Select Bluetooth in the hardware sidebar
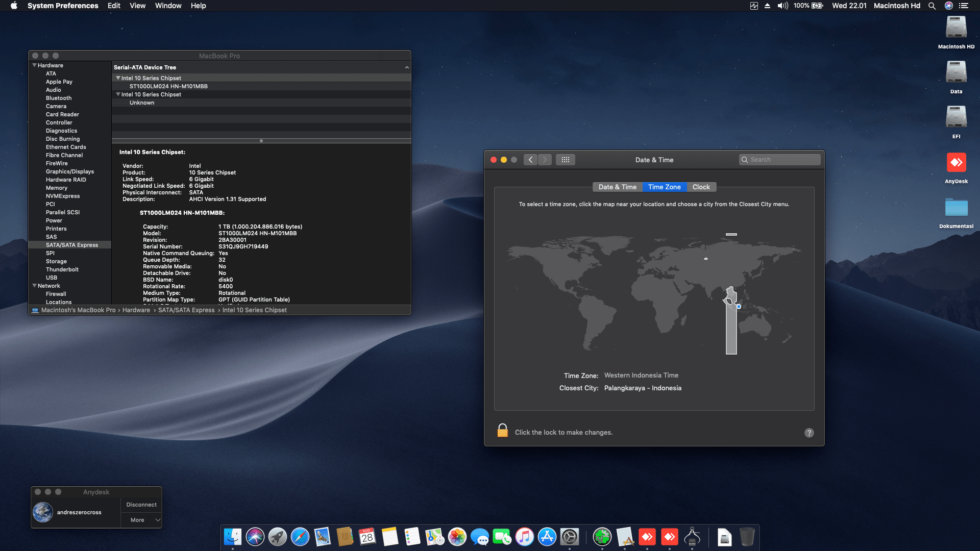980x551 pixels. click(x=59, y=98)
